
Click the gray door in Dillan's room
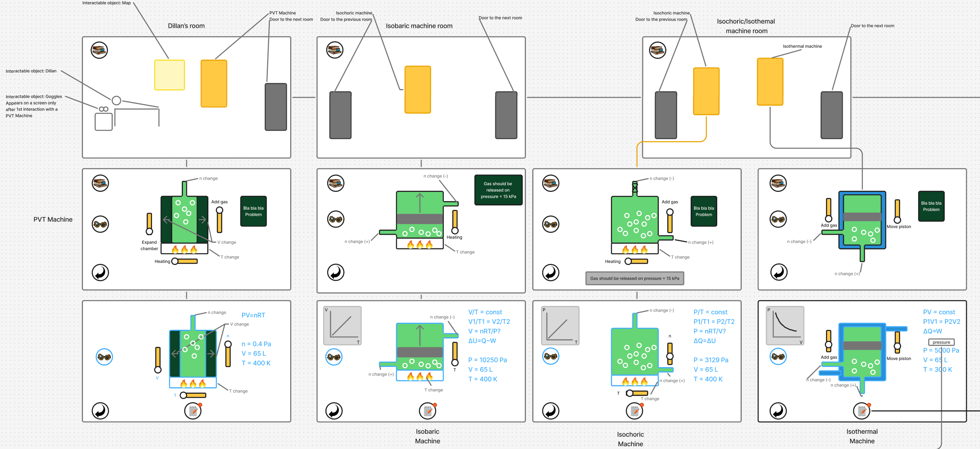[276, 107]
